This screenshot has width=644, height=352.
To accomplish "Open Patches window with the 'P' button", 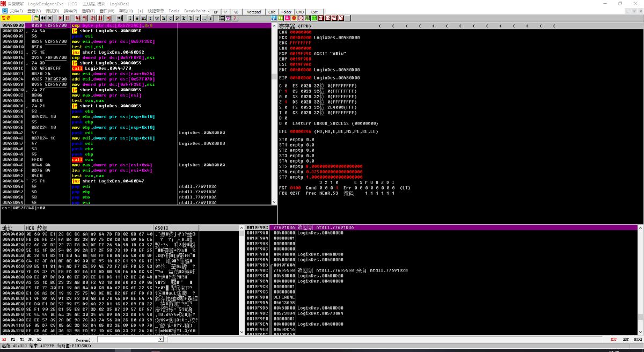I will 178,18.
